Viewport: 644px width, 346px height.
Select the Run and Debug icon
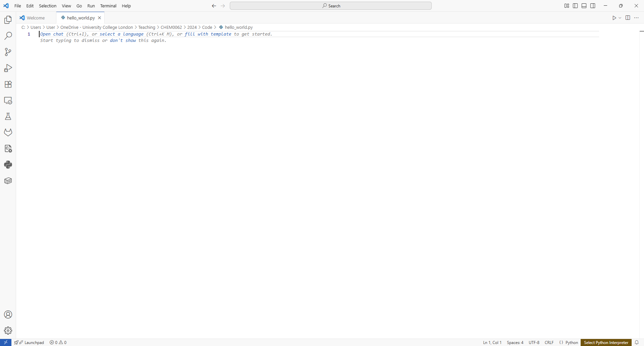8,68
